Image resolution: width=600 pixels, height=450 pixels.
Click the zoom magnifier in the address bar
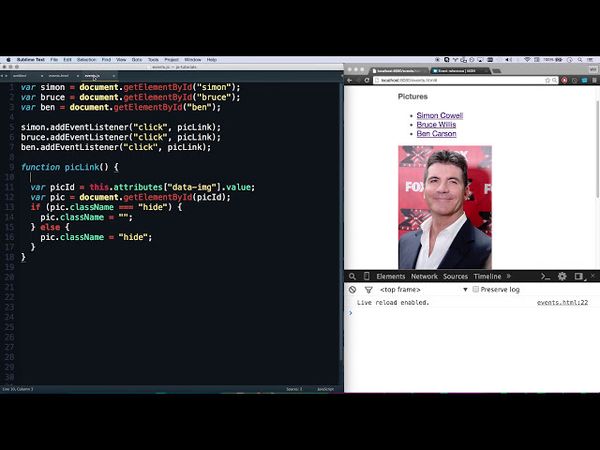point(554,80)
